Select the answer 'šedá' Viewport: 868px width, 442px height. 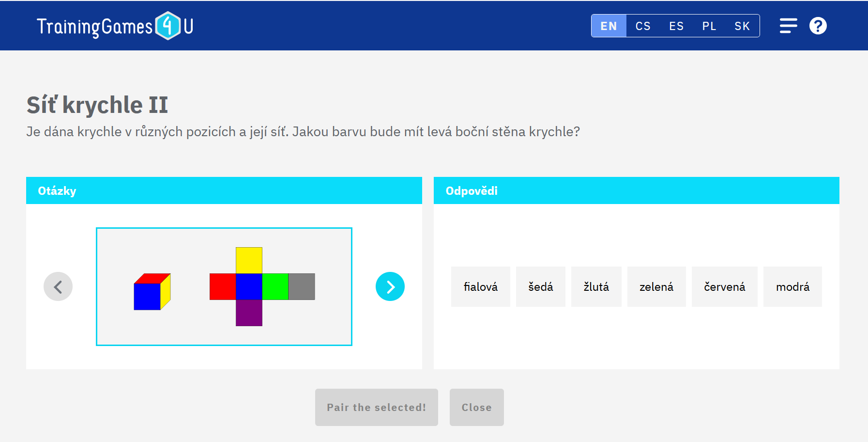coord(540,287)
